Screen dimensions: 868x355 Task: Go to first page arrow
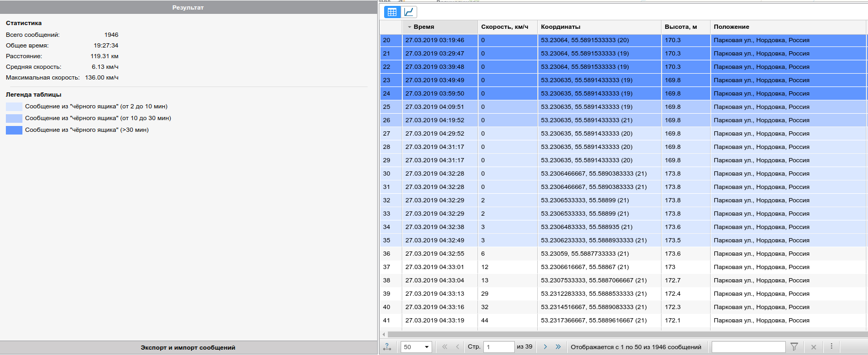tap(444, 347)
